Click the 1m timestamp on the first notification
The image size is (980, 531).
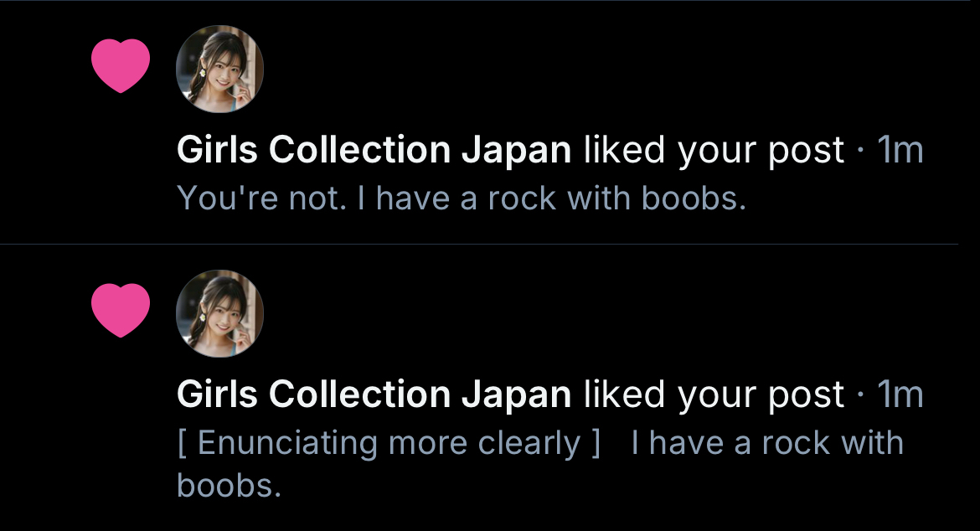tap(900, 151)
